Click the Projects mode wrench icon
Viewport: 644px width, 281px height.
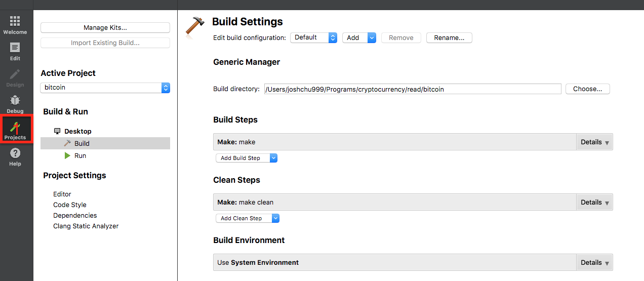coord(15,127)
